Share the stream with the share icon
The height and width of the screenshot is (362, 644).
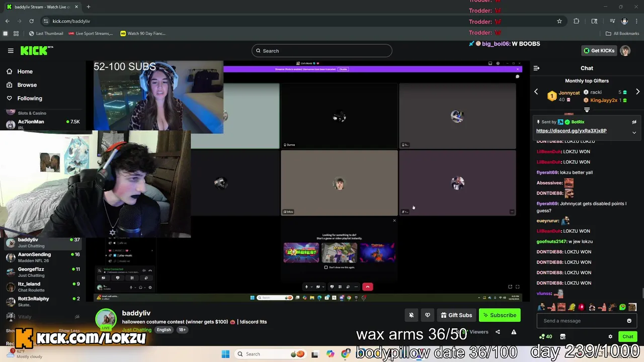(498, 332)
